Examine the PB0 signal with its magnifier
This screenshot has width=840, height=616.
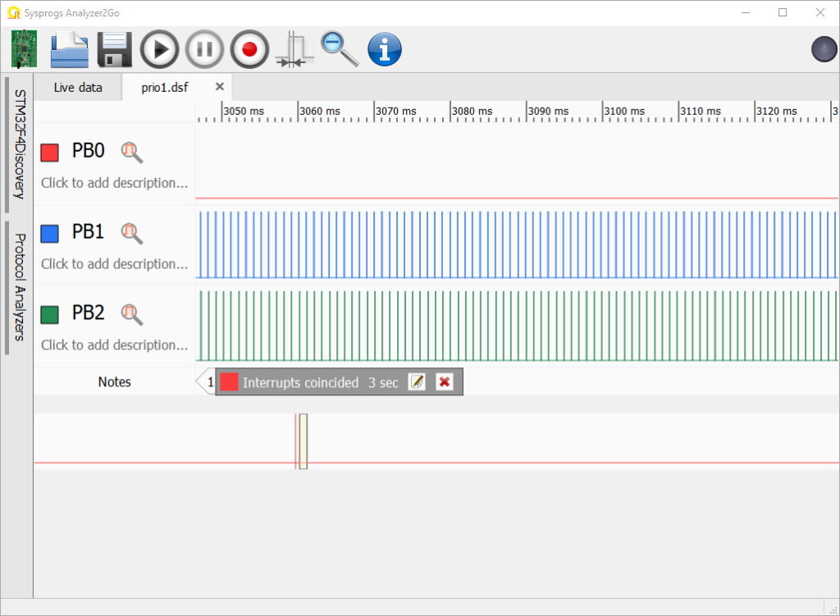pyautogui.click(x=132, y=152)
